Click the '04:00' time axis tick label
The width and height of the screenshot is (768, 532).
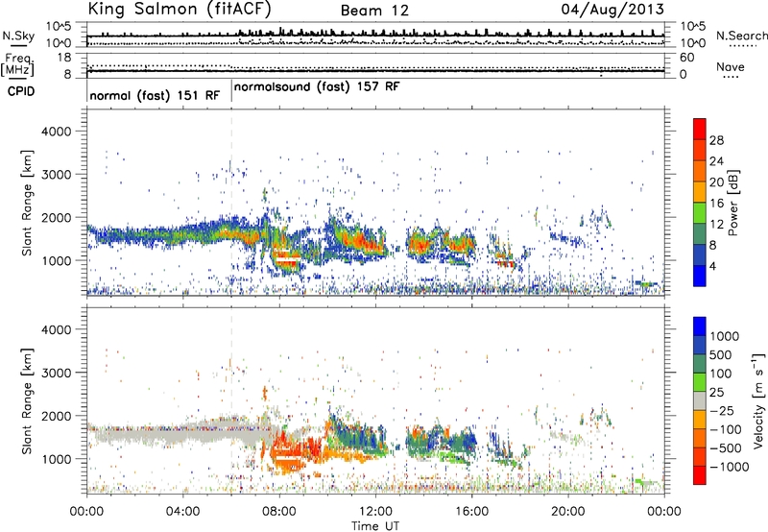[183, 512]
